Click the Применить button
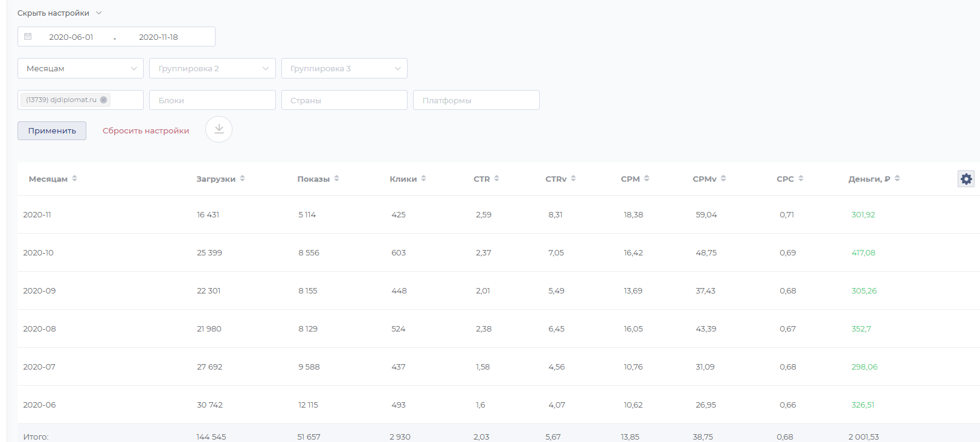Viewport: 980px width, 442px height. pyautogui.click(x=52, y=130)
